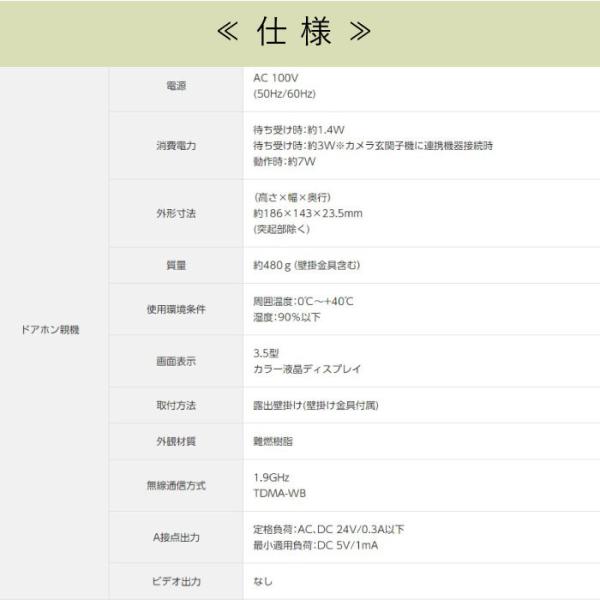The width and height of the screenshot is (600, 600).
Task: Select the A接点出力 label cell
Action: tap(175, 538)
